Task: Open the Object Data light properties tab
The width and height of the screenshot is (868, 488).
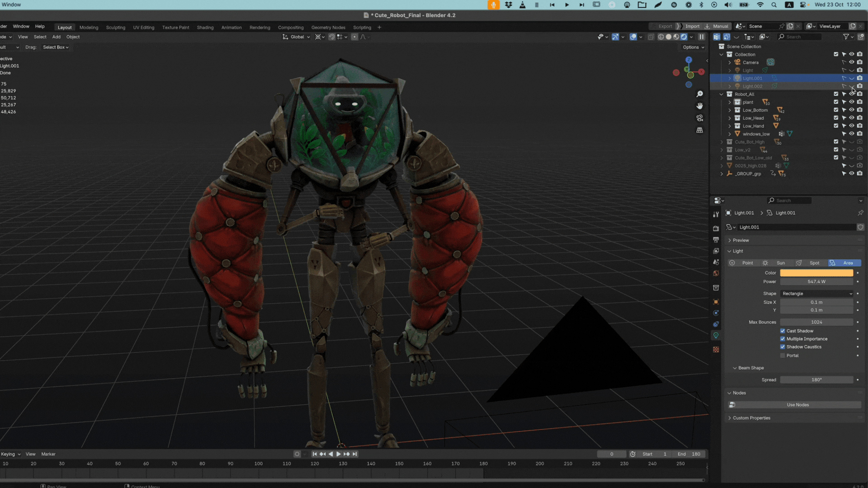Action: pyautogui.click(x=716, y=335)
